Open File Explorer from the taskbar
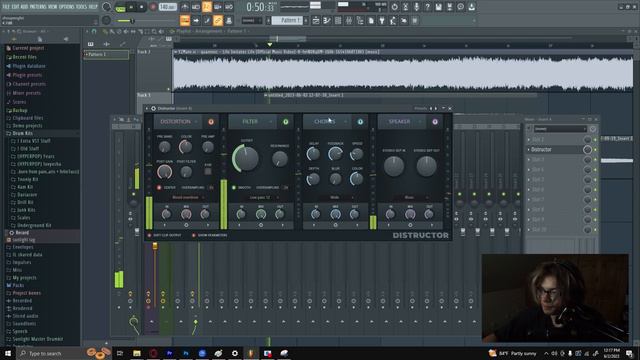Screen dimensions: 640x360 coord(137,353)
